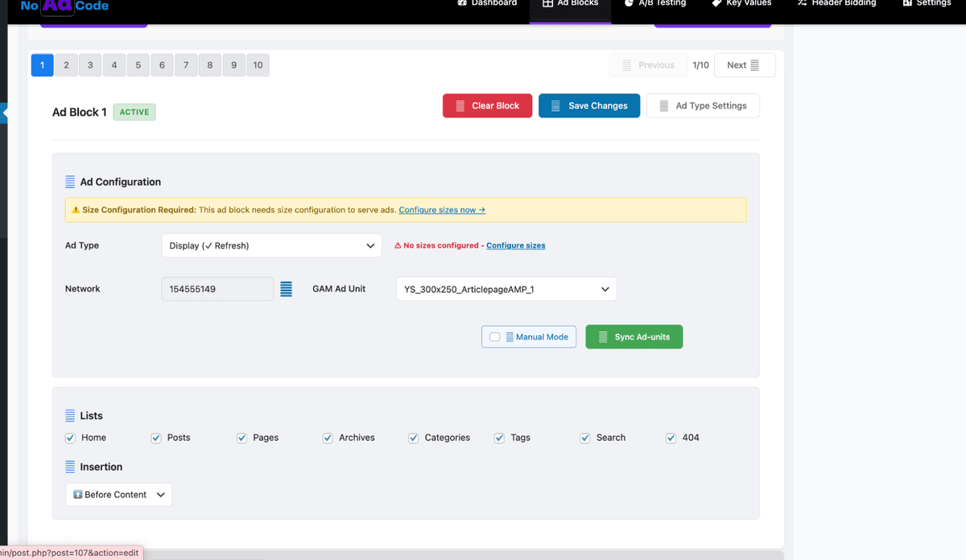
Task: Click the blue stack icon beside Network field
Action: [x=286, y=288]
